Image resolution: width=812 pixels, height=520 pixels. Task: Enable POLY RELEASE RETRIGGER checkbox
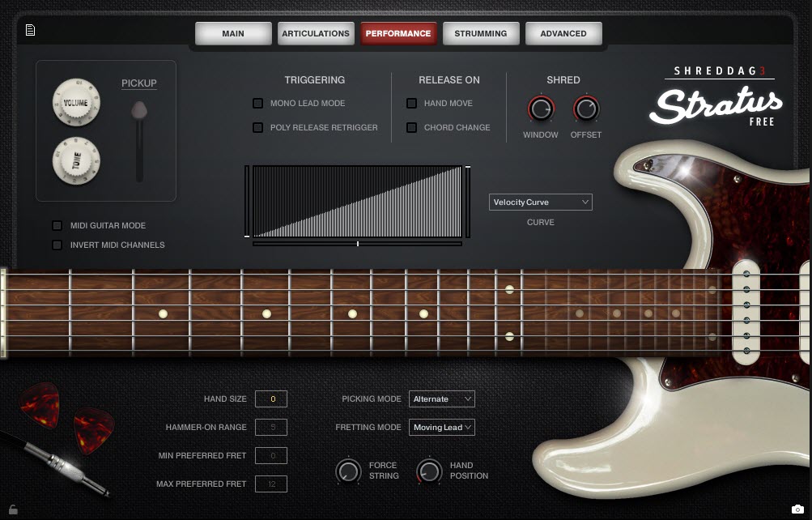257,127
